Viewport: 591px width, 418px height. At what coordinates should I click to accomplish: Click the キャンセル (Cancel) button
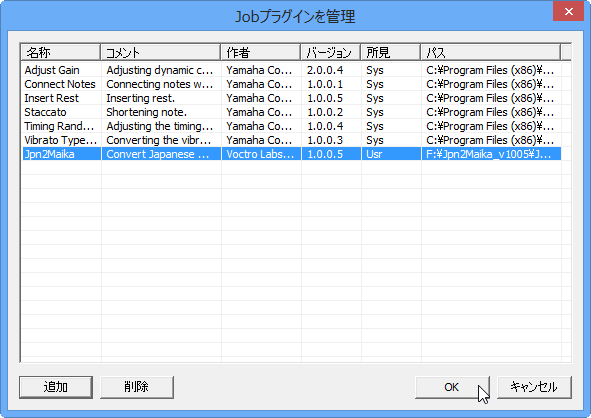click(x=534, y=387)
